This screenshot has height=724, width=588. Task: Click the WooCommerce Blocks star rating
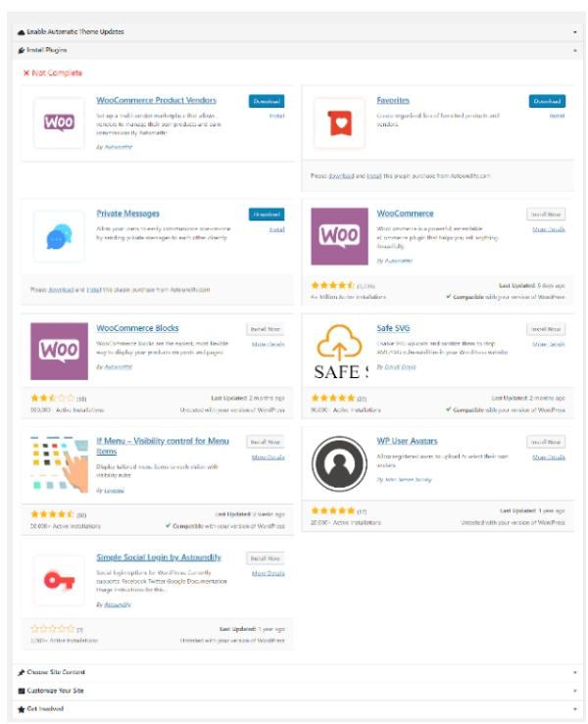[x=45, y=399]
